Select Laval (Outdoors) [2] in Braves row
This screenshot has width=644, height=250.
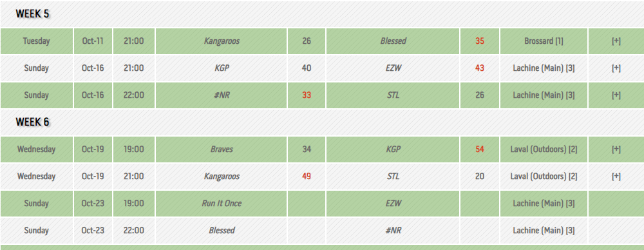pos(544,149)
